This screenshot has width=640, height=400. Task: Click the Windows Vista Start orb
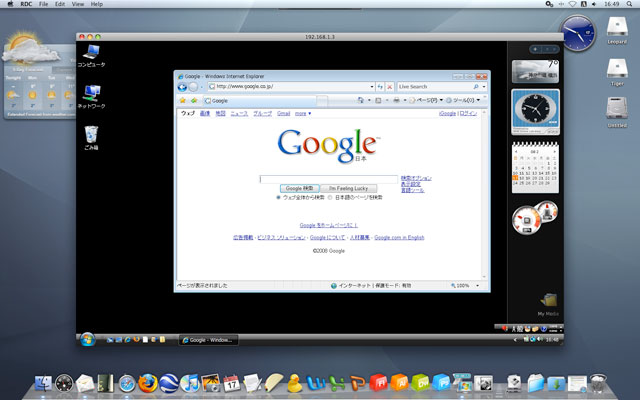tap(87, 339)
